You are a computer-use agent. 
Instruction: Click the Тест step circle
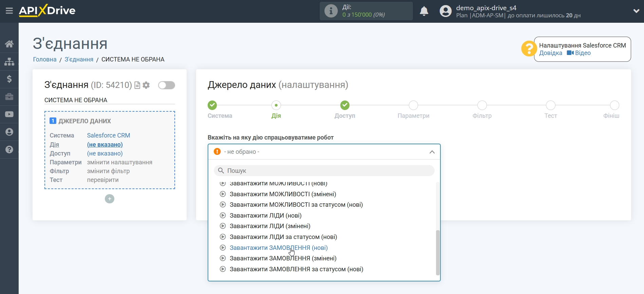click(551, 105)
